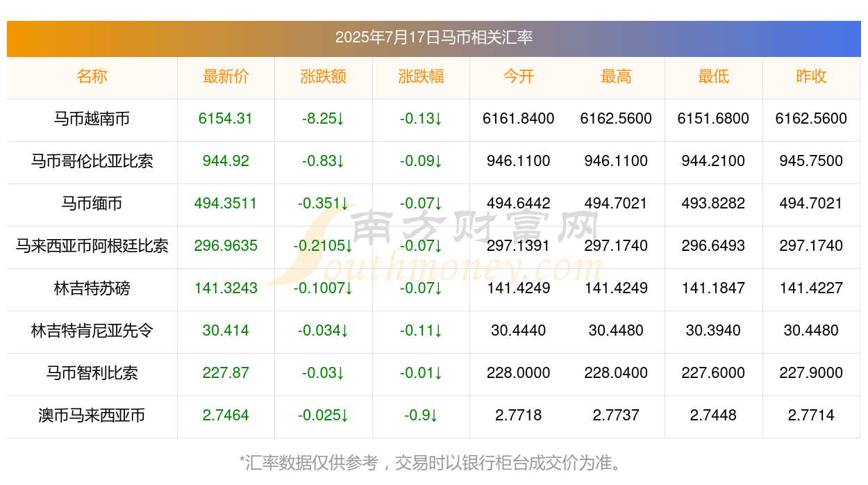The width and height of the screenshot is (868, 485).
Task: Click the 马币越南币 row name
Action: point(92,119)
